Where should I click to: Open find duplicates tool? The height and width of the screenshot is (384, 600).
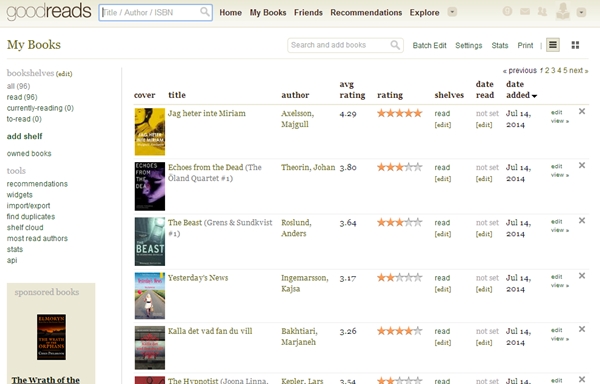31,216
